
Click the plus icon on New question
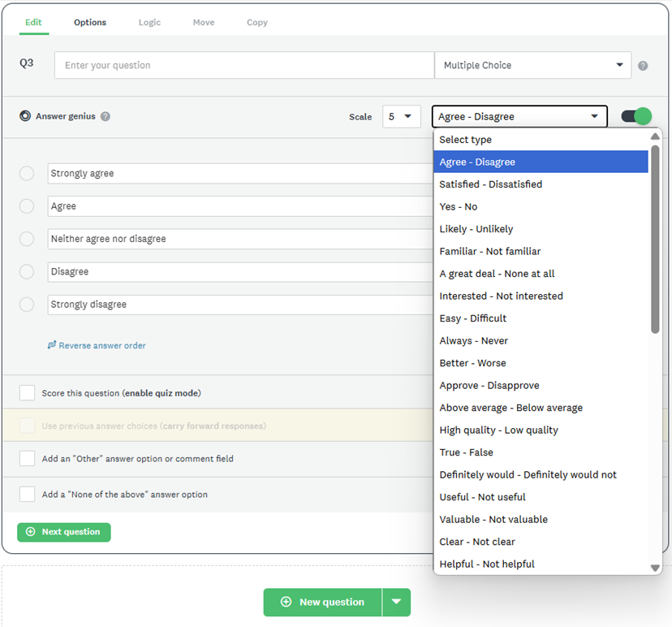[x=286, y=602]
